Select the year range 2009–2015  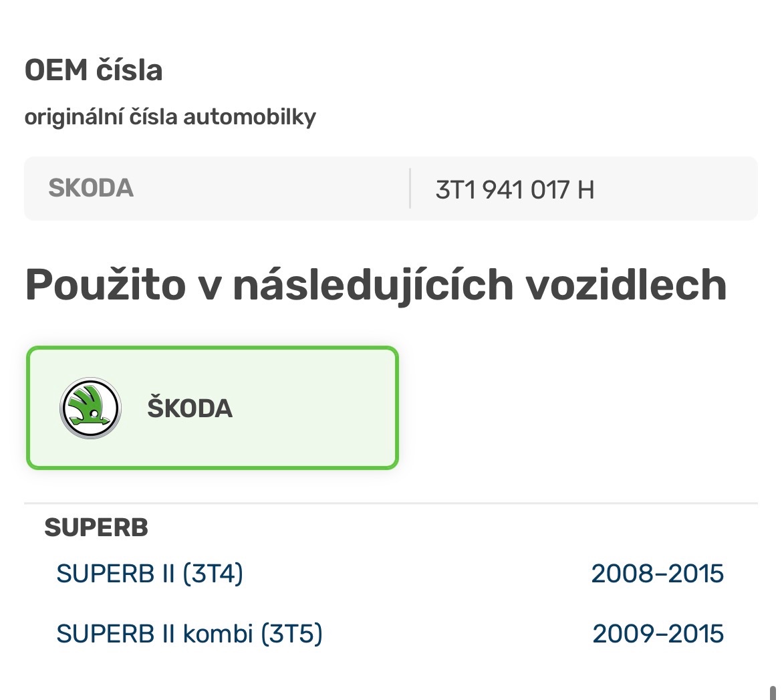(657, 633)
